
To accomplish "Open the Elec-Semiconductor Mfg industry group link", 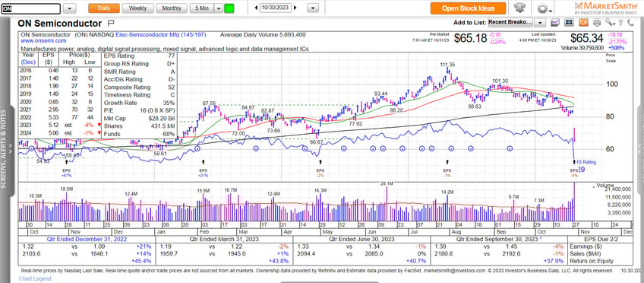I will pos(161,35).
